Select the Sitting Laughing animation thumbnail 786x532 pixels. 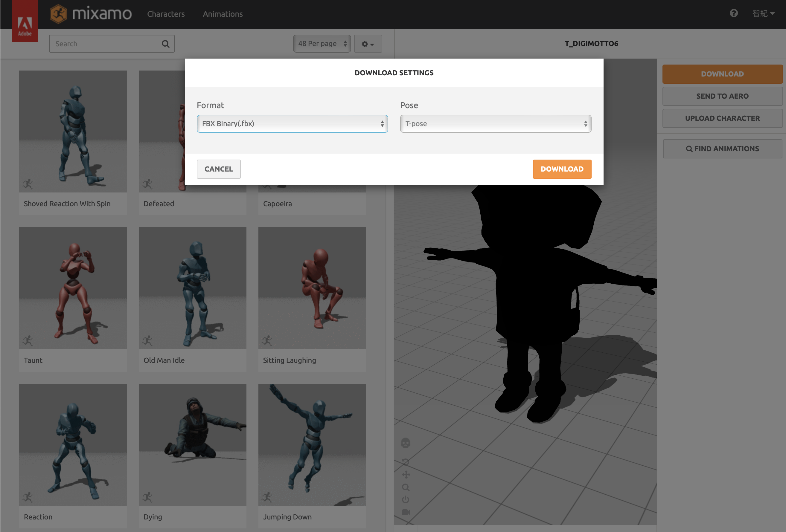[312, 288]
